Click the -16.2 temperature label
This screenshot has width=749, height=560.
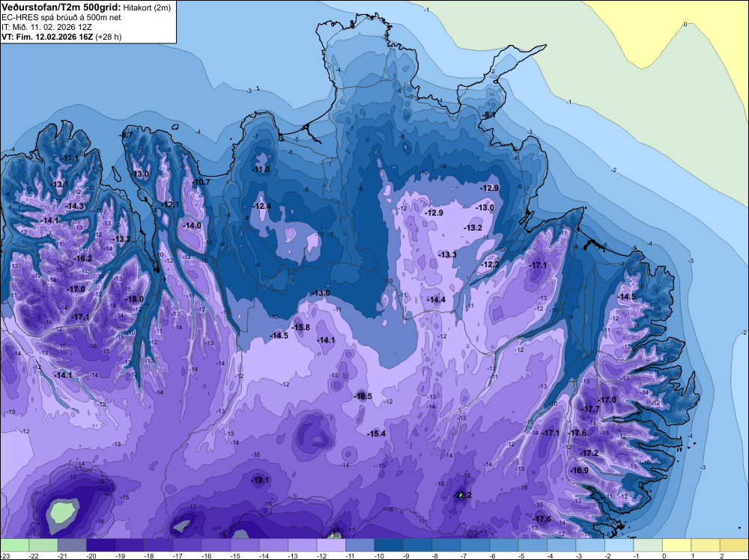coord(82,258)
